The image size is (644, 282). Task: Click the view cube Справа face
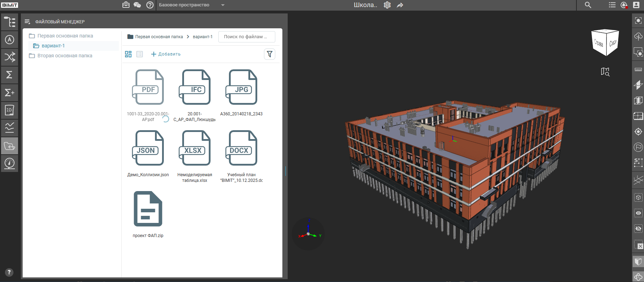pyautogui.click(x=599, y=43)
